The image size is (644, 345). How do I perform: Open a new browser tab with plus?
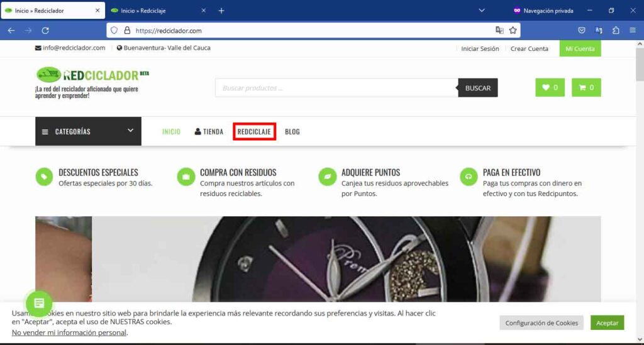coord(221,11)
